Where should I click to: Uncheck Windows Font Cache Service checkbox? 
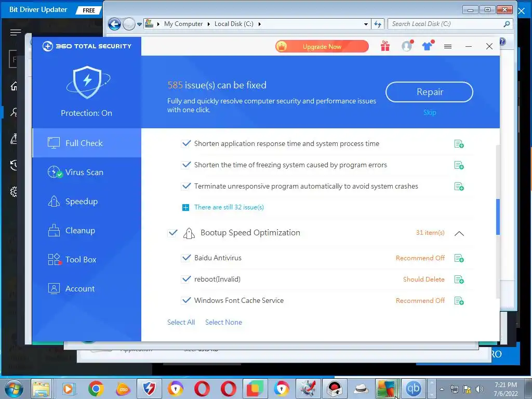186,301
